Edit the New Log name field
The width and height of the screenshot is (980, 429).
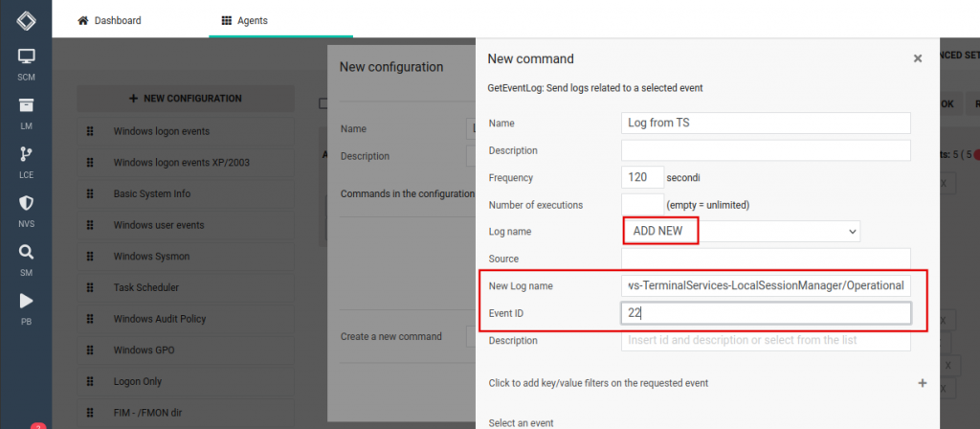766,285
